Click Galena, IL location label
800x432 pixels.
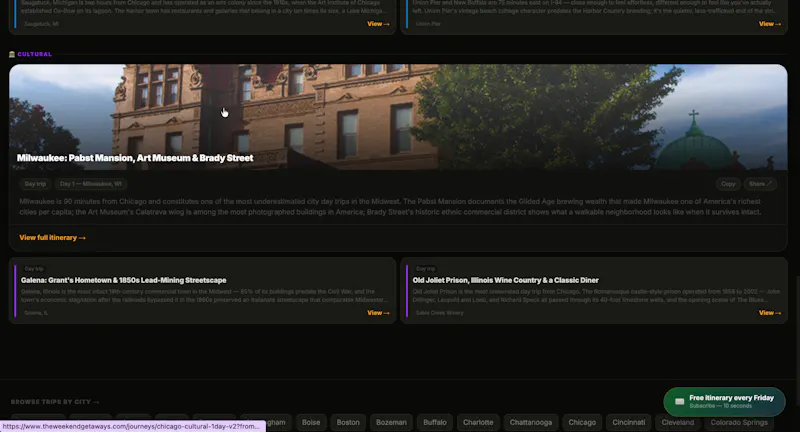pyautogui.click(x=36, y=313)
